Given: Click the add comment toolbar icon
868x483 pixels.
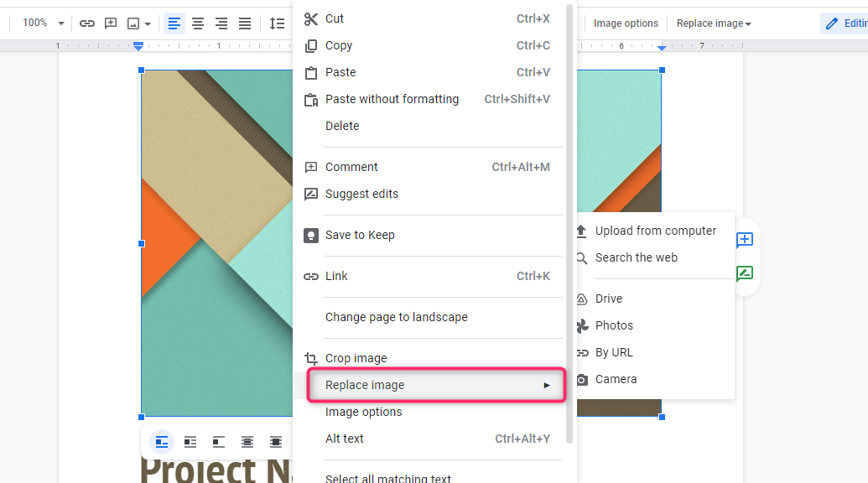Looking at the screenshot, I should [x=111, y=23].
